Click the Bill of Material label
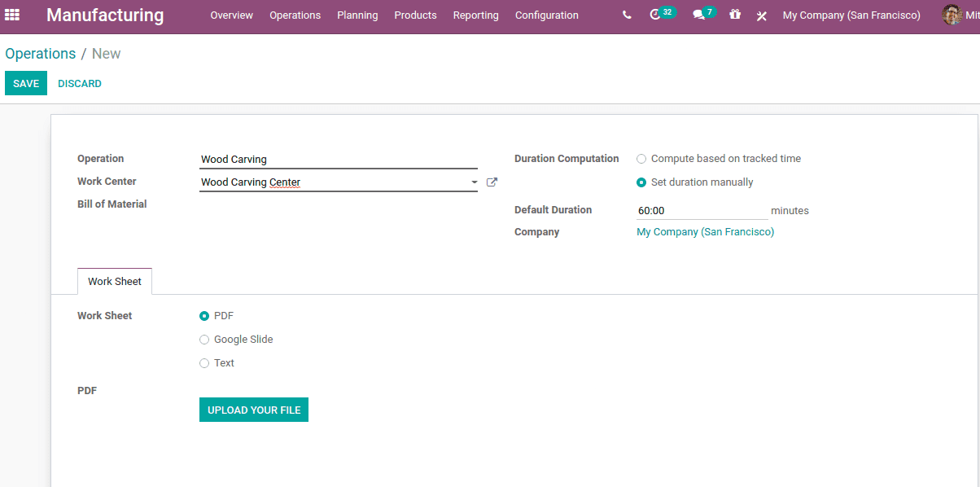Image resolution: width=980 pixels, height=487 pixels. (x=112, y=204)
